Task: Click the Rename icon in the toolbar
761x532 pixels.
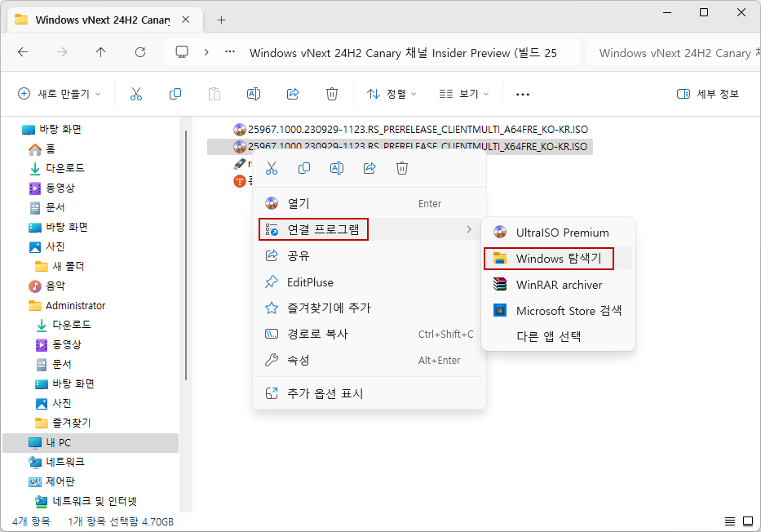Action: (x=254, y=94)
